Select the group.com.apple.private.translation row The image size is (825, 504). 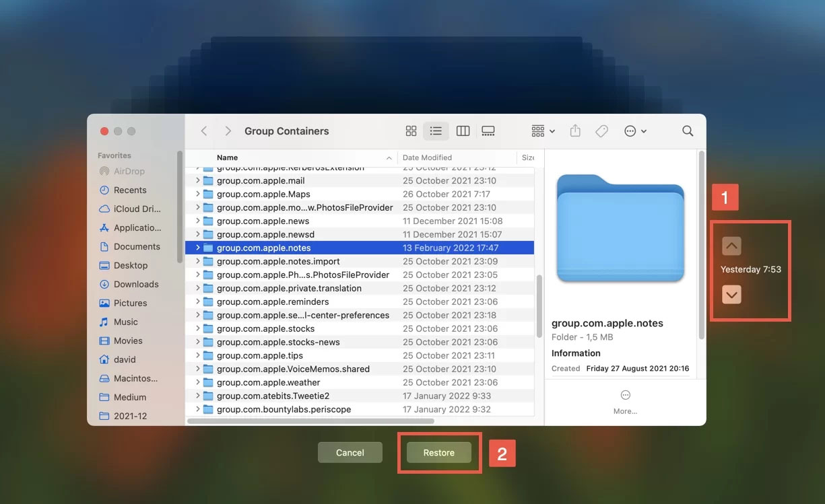(x=360, y=289)
